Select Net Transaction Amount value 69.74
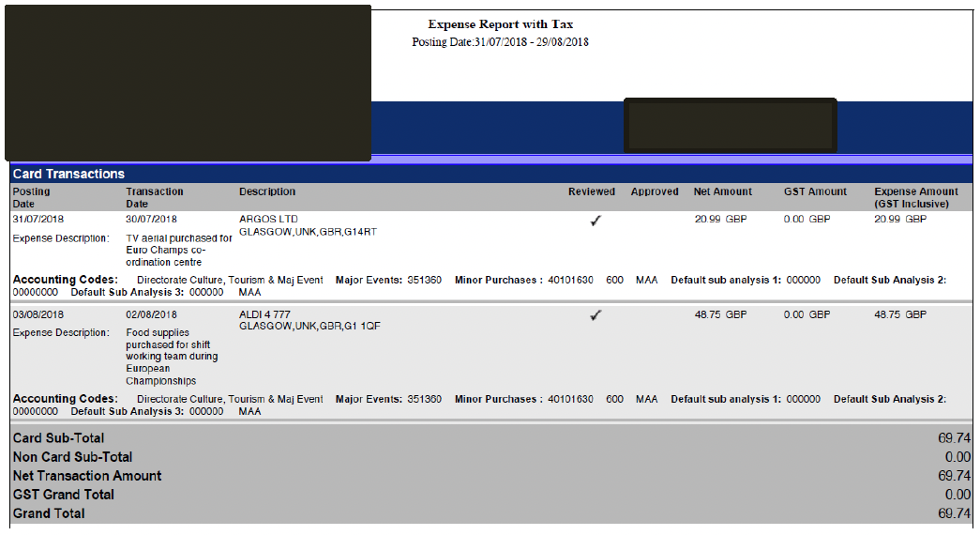This screenshot has width=980, height=535. point(955,476)
